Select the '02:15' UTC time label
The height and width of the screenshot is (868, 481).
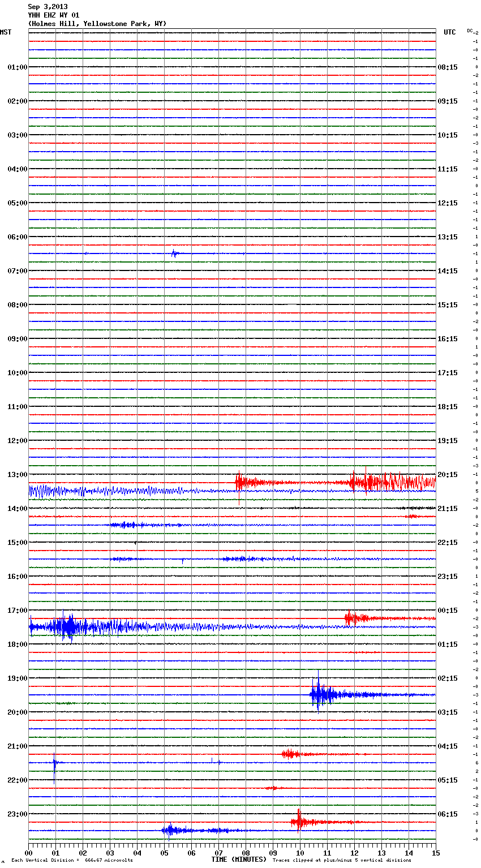(448, 678)
